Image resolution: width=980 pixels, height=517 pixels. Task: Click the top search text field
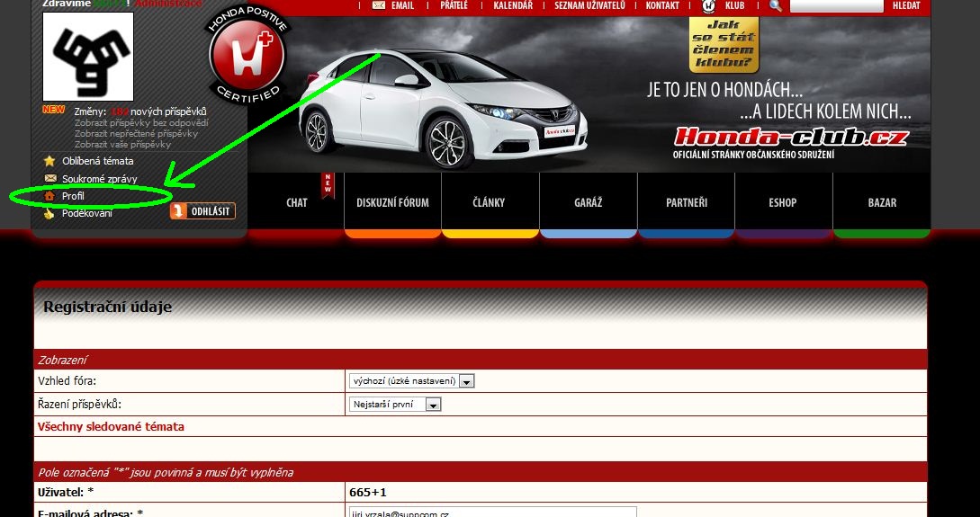[x=836, y=5]
